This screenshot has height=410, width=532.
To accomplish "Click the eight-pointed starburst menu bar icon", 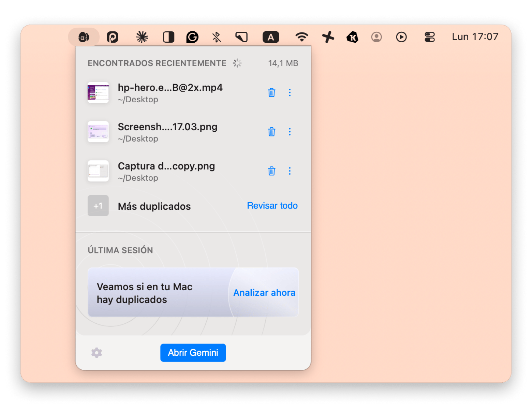I will tap(142, 37).
